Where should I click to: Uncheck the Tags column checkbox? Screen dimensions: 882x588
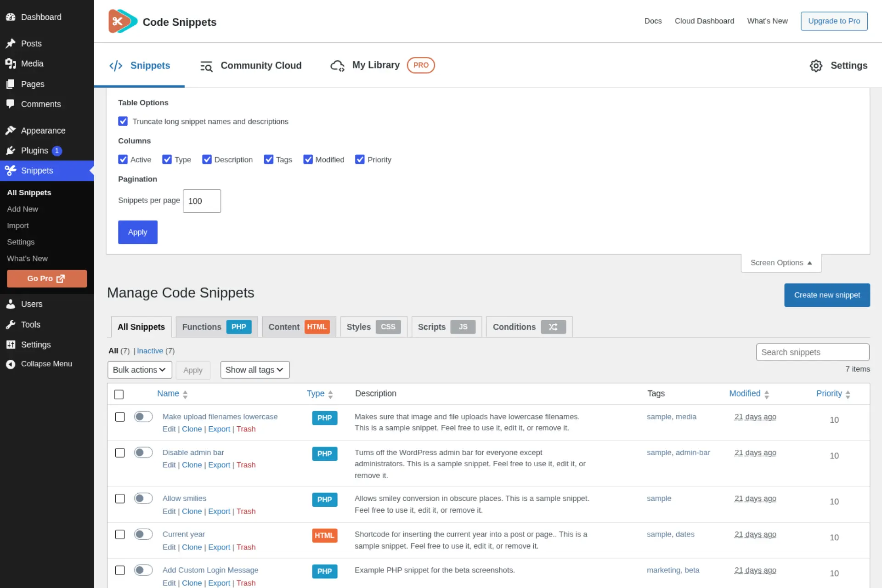[x=268, y=159]
